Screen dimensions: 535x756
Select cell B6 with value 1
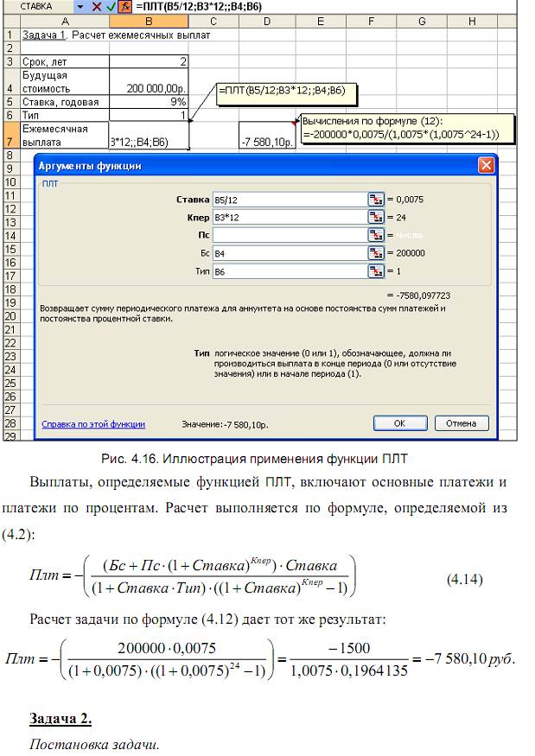149,115
